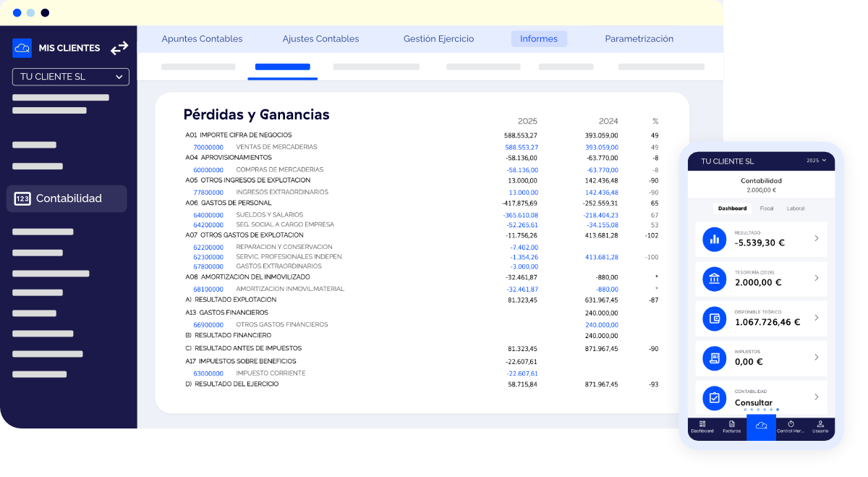Select the Facturas document icon
This screenshot has width=868, height=477.
tap(732, 426)
